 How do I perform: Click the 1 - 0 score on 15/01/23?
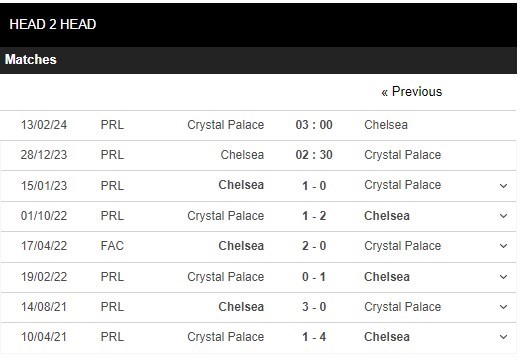[314, 186]
